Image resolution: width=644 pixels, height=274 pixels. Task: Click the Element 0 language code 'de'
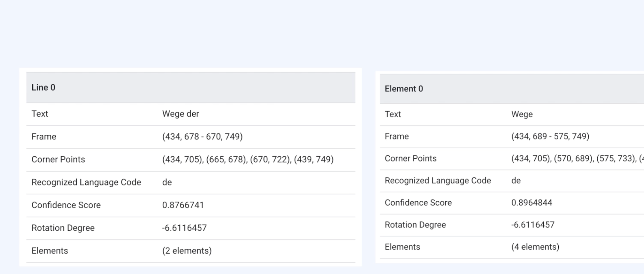click(x=516, y=181)
